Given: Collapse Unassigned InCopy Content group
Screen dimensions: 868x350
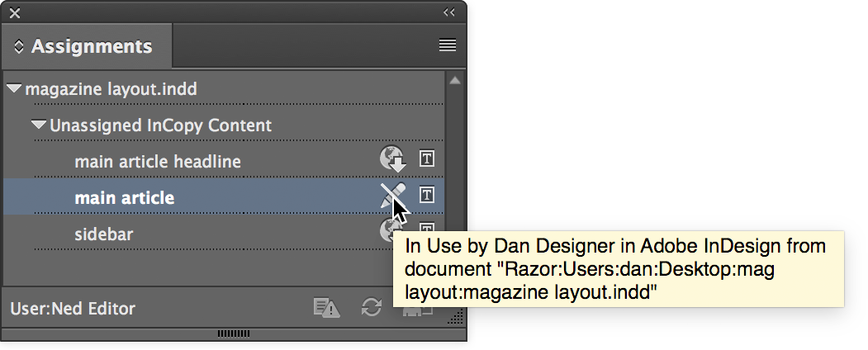Looking at the screenshot, I should pos(39,125).
